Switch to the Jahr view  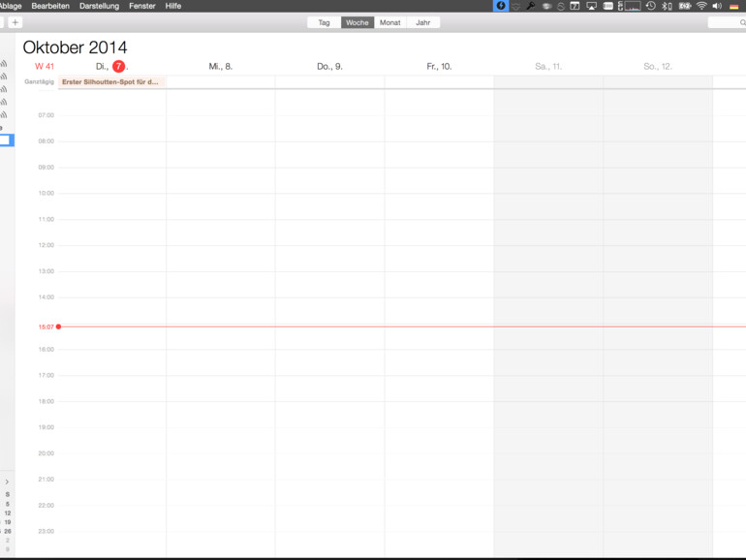[423, 22]
